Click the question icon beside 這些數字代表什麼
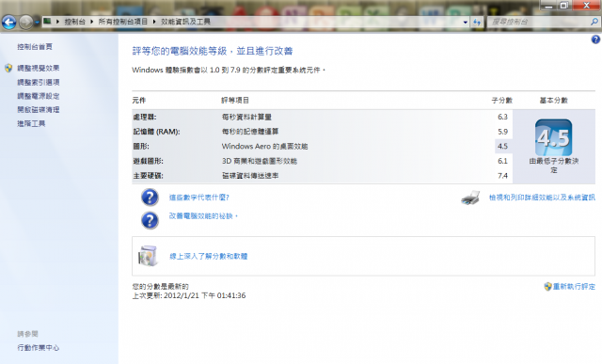This screenshot has width=602, height=364. [150, 198]
